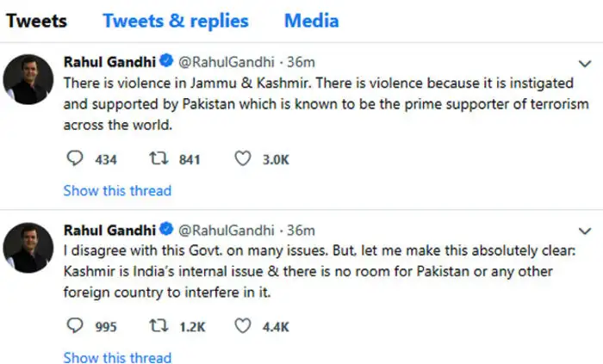Image resolution: width=603 pixels, height=364 pixels.
Task: Like the Jammu & Kashmir violence tweet
Action: 243,158
